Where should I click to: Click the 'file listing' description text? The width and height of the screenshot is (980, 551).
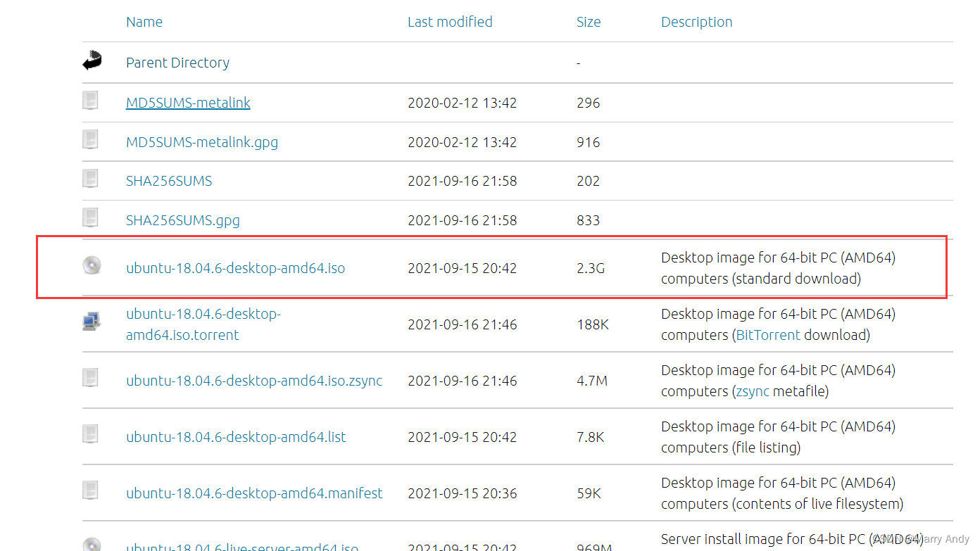pos(767,448)
